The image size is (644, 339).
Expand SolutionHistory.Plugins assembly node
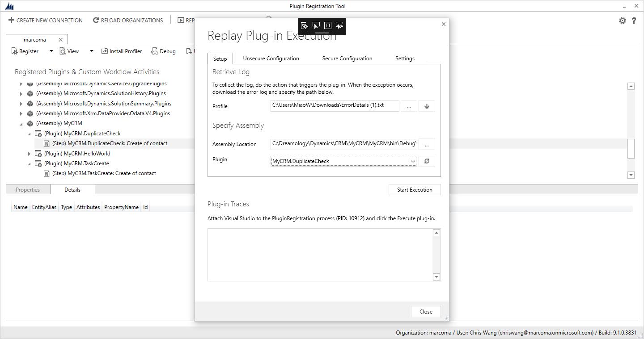point(21,94)
